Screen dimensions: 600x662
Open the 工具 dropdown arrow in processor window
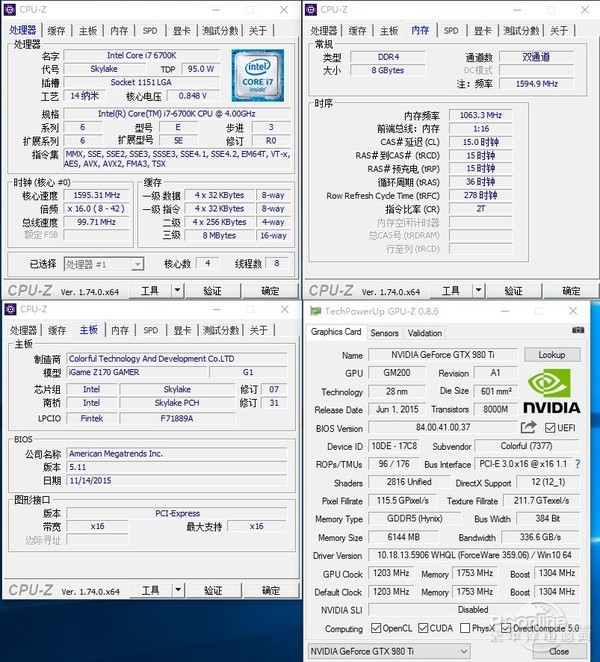(x=177, y=290)
